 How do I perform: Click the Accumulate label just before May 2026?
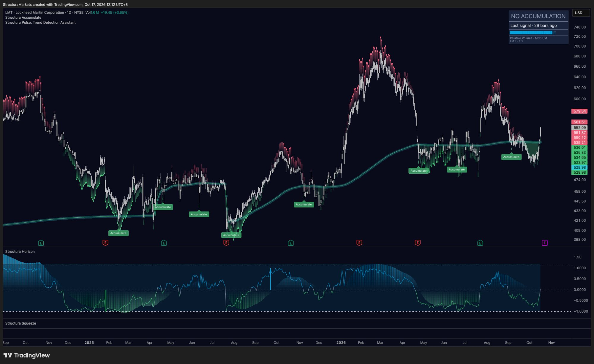click(418, 170)
